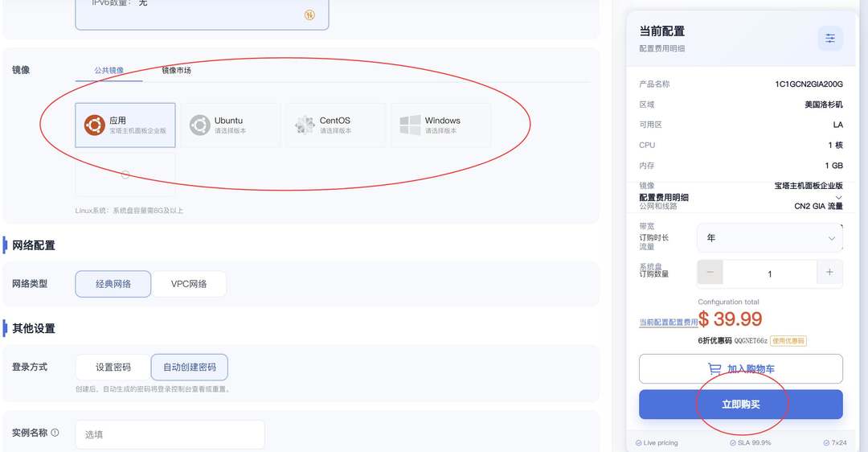The height and width of the screenshot is (452, 868).
Task: Click the Ubuntu logo icon
Action: point(199,125)
